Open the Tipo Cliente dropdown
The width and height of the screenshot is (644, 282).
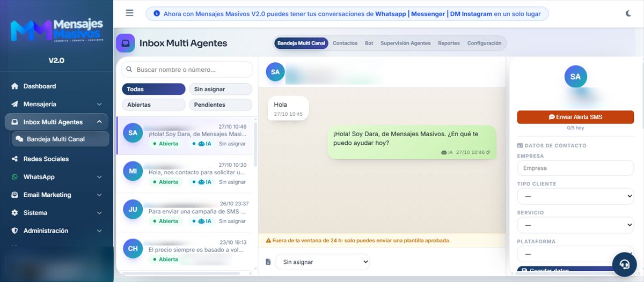[575, 196]
